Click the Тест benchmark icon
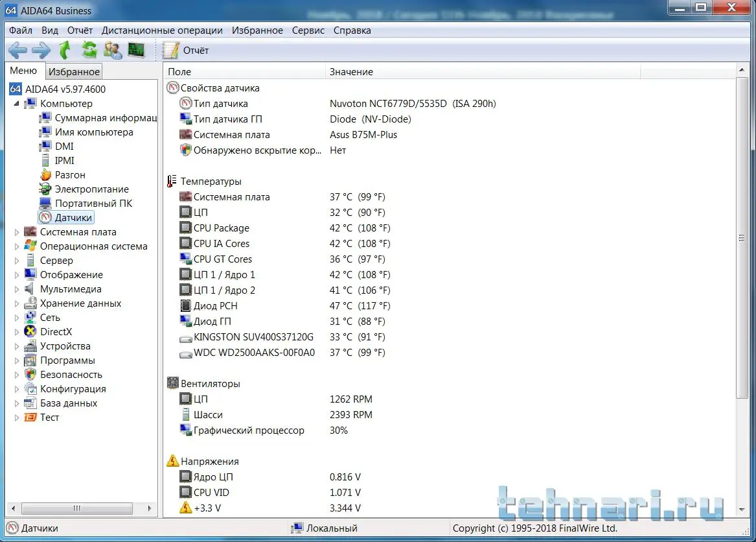The image size is (756, 542). tap(30, 418)
